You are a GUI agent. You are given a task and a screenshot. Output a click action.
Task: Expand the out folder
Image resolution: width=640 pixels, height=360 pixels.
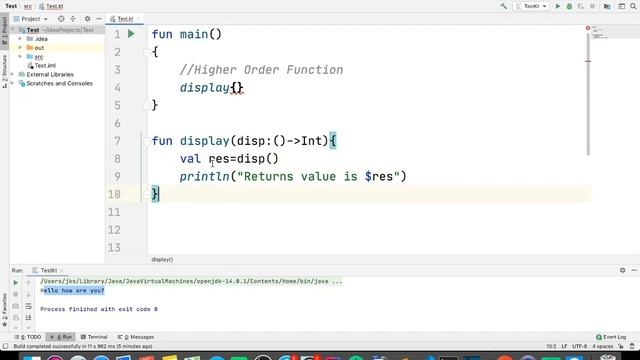(x=20, y=48)
